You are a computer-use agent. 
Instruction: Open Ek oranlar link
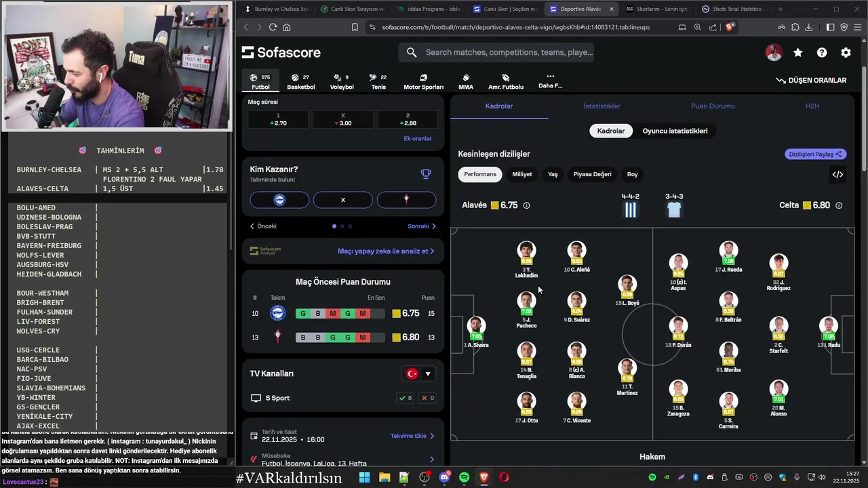tap(418, 138)
